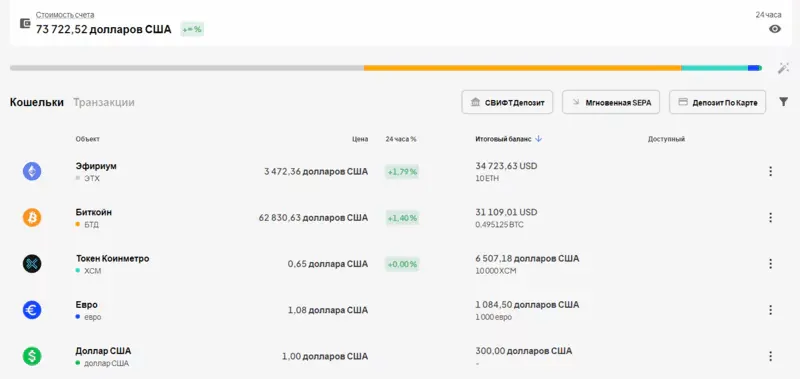Image resolution: width=800 pixels, height=379 pixels.
Task: Click the 62 830,63 долларов США price
Action: click(x=313, y=218)
